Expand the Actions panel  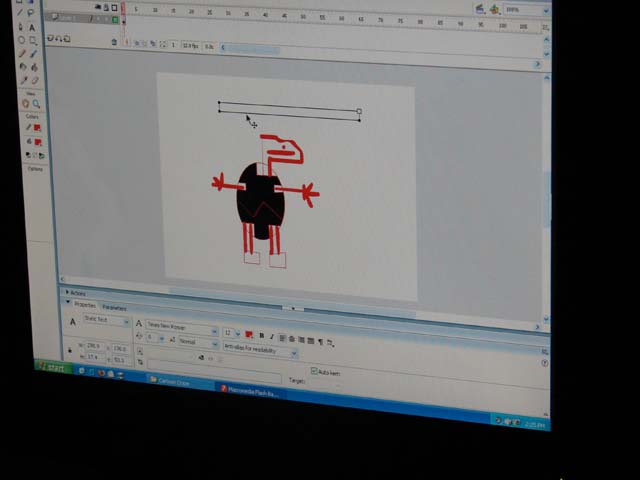[x=76, y=293]
